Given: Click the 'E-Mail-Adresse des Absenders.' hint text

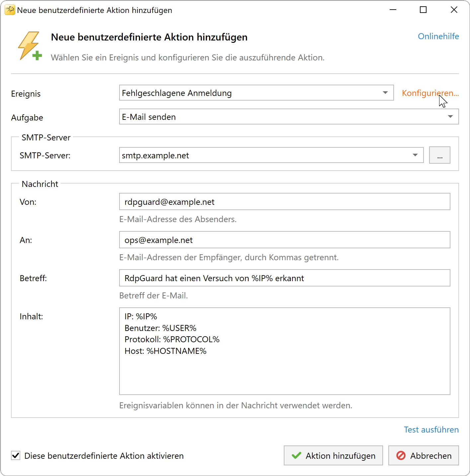Looking at the screenshot, I should [x=178, y=219].
